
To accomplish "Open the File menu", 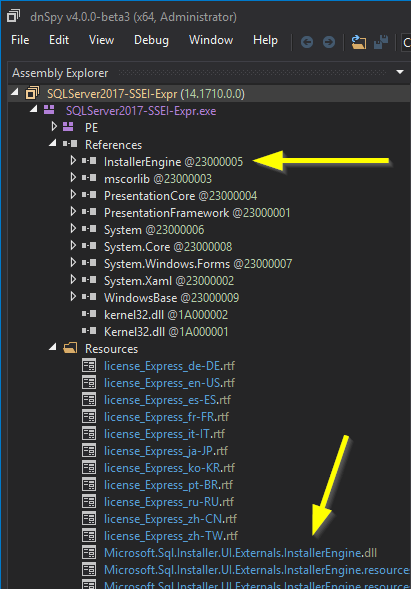I will click(x=20, y=40).
